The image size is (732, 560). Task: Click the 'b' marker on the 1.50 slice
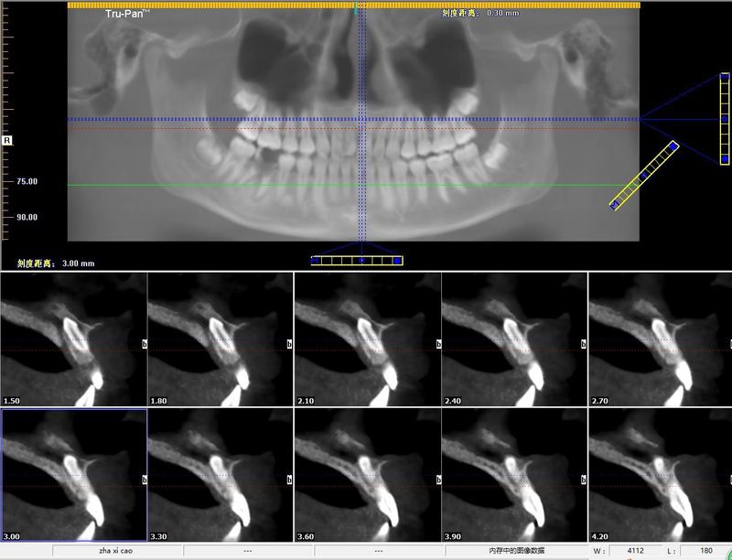(144, 344)
